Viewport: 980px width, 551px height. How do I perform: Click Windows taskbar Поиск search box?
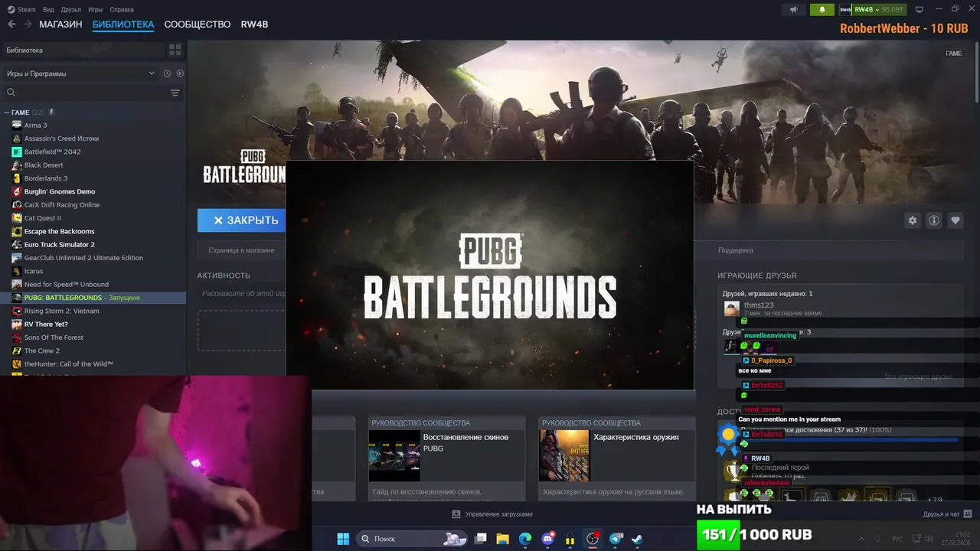413,539
